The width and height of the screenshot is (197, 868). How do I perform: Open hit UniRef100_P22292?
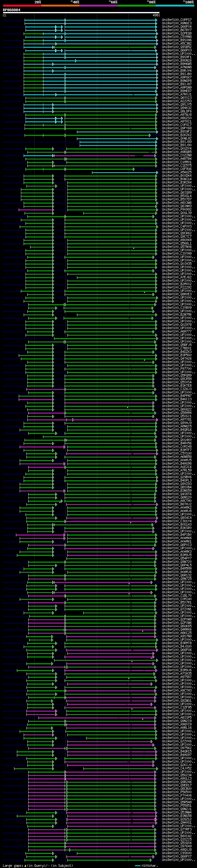[x=177, y=287]
